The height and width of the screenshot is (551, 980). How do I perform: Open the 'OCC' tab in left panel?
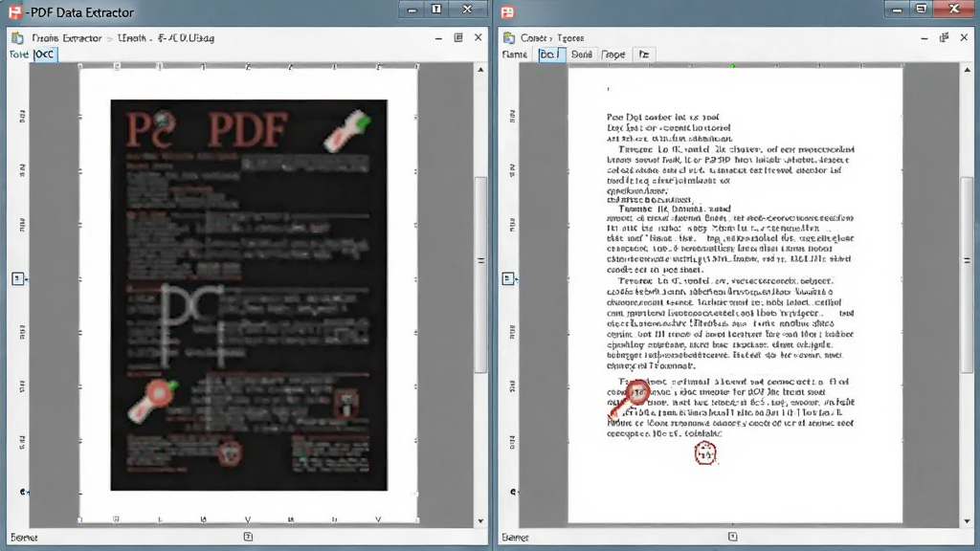coord(44,55)
